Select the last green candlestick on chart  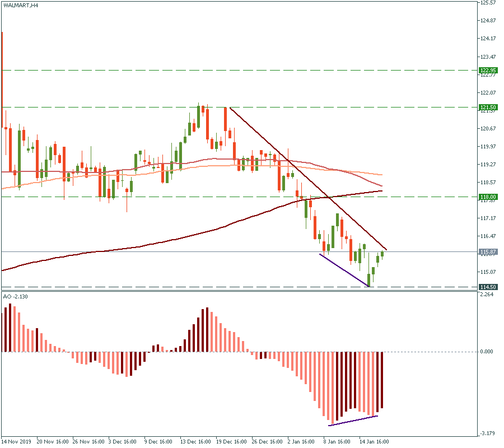tap(382, 254)
